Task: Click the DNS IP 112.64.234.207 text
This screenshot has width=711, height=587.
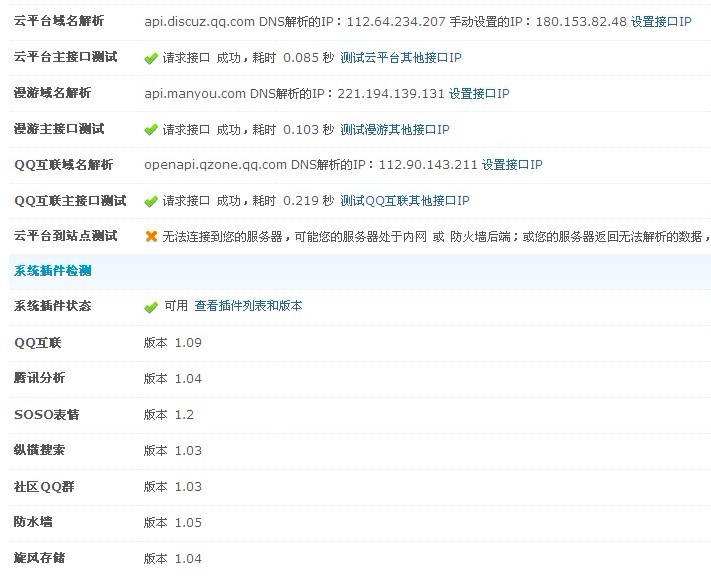Action: [396, 21]
